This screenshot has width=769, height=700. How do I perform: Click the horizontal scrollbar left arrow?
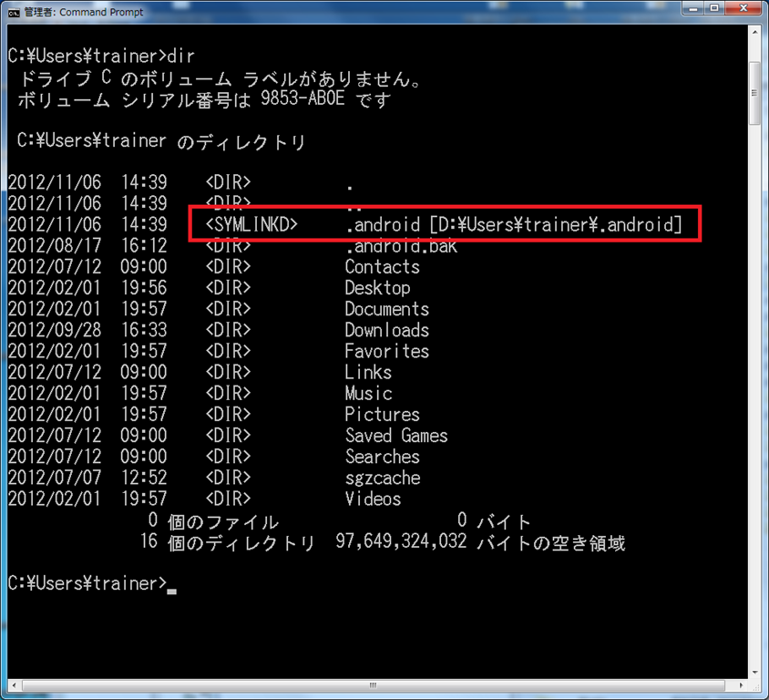click(x=14, y=686)
